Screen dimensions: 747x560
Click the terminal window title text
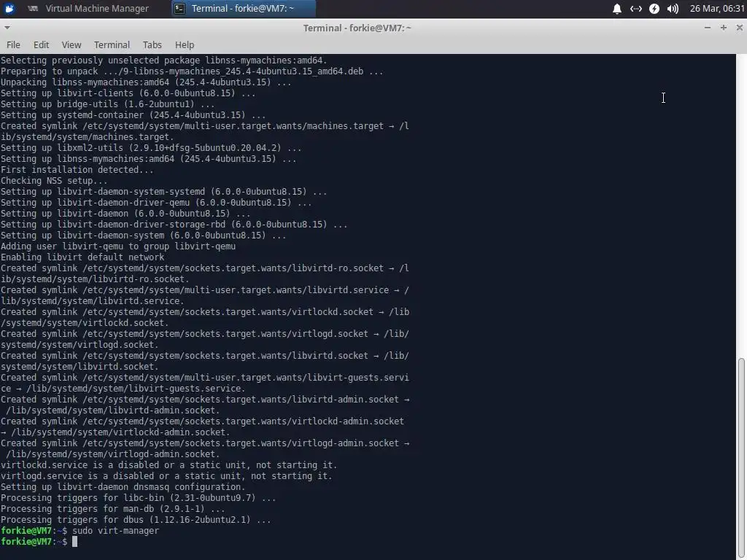pyautogui.click(x=357, y=28)
